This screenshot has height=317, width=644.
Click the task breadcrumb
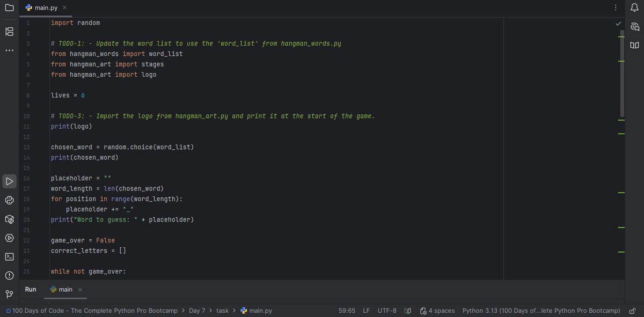(x=222, y=311)
